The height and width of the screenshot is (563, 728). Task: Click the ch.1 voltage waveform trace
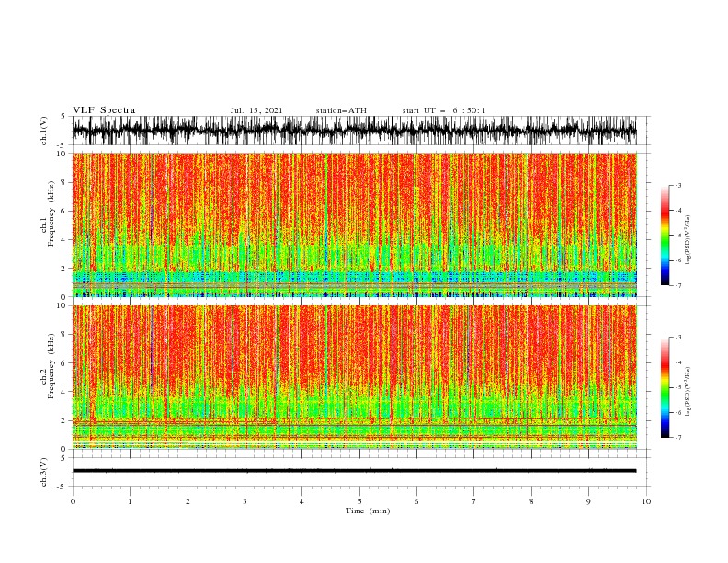(354, 131)
